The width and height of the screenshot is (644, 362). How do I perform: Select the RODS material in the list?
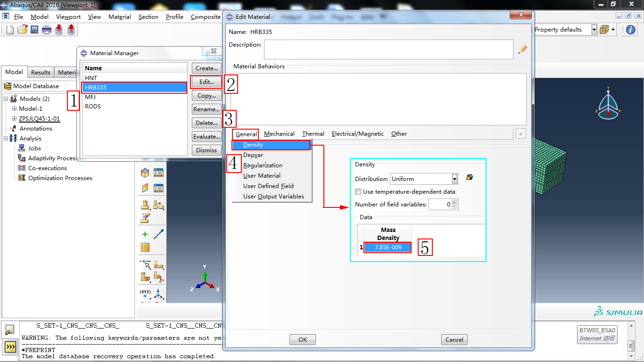[x=134, y=107]
